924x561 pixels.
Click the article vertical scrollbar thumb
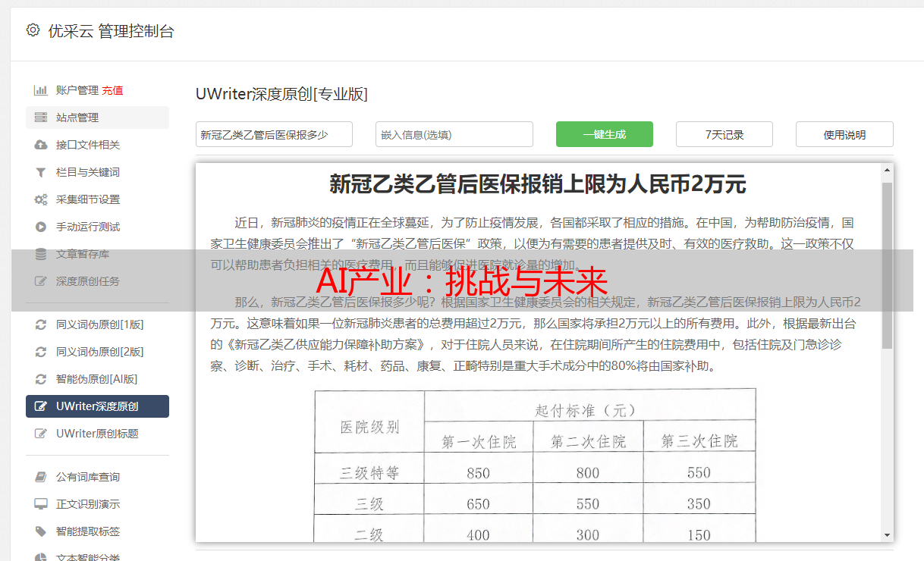point(887,265)
